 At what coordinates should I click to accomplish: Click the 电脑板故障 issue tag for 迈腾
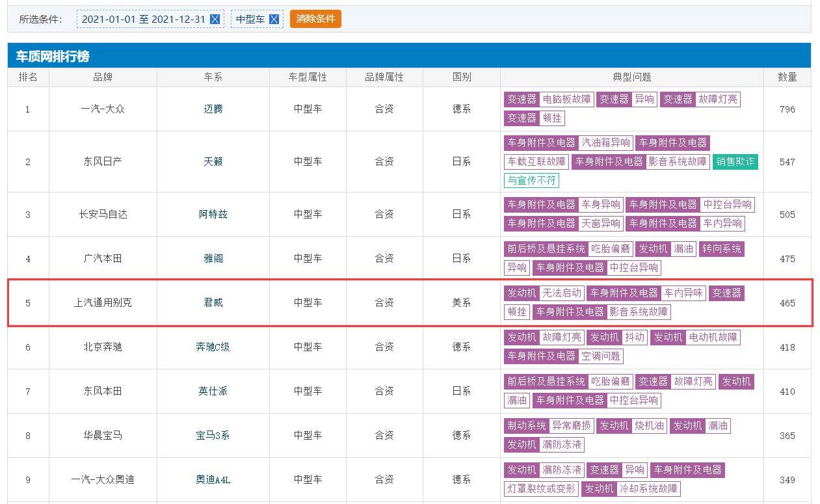point(566,99)
